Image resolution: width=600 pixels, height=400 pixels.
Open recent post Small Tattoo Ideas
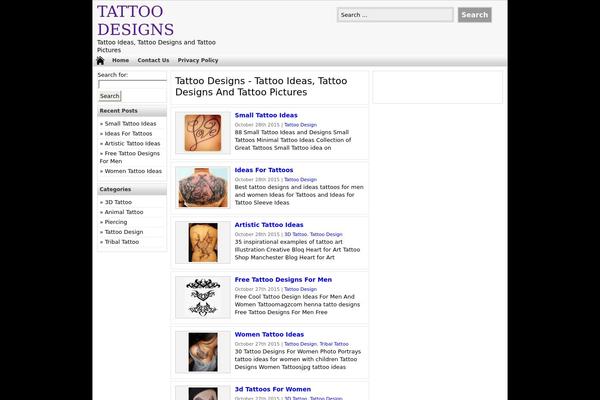coord(130,124)
